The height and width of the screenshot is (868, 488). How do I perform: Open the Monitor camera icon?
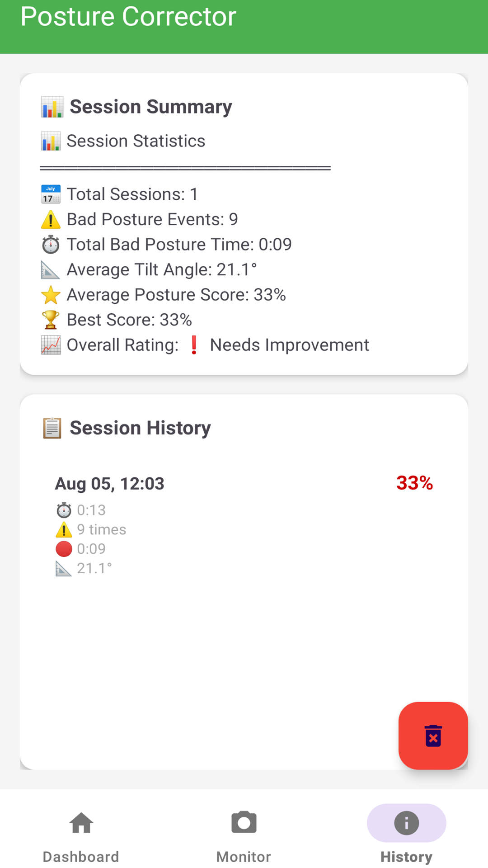click(x=244, y=823)
